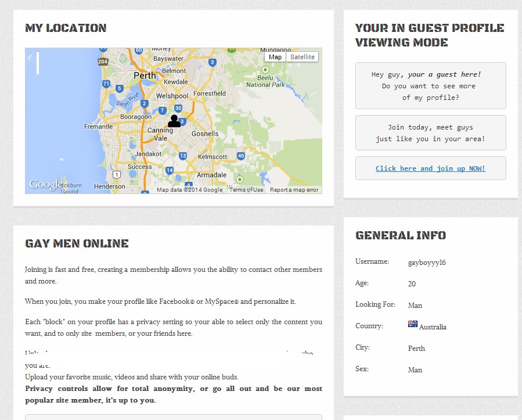
Task: Click route 30 shield on map
Action: coord(178,108)
